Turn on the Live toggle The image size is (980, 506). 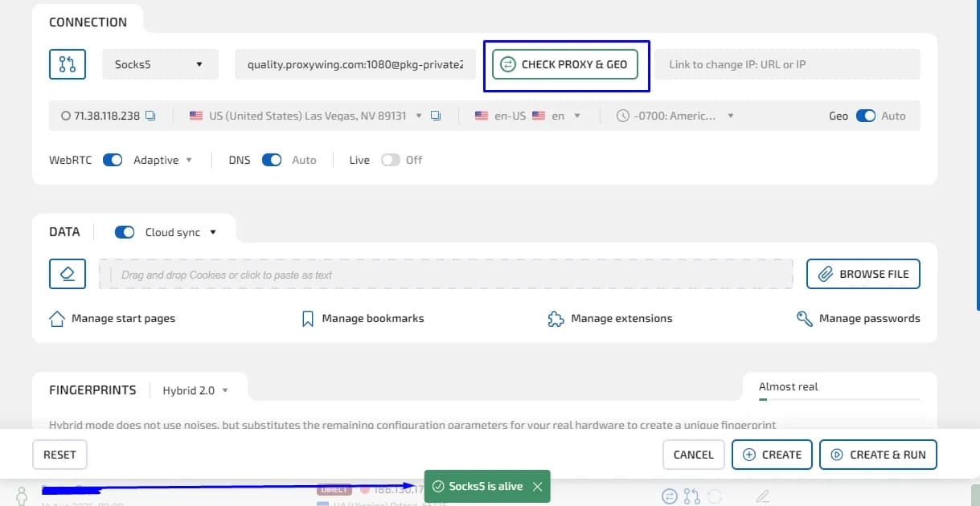(x=389, y=160)
